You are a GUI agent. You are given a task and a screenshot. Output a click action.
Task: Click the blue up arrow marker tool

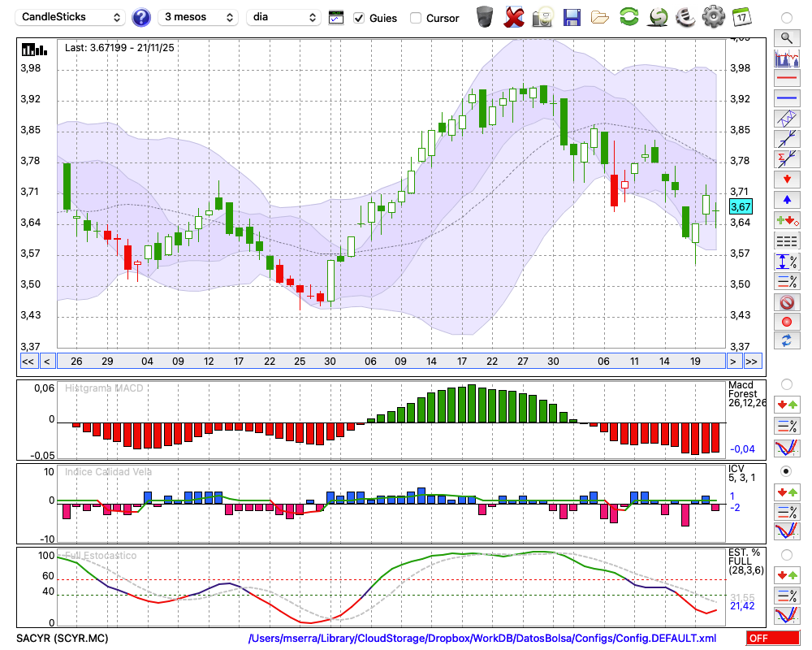[x=786, y=199]
